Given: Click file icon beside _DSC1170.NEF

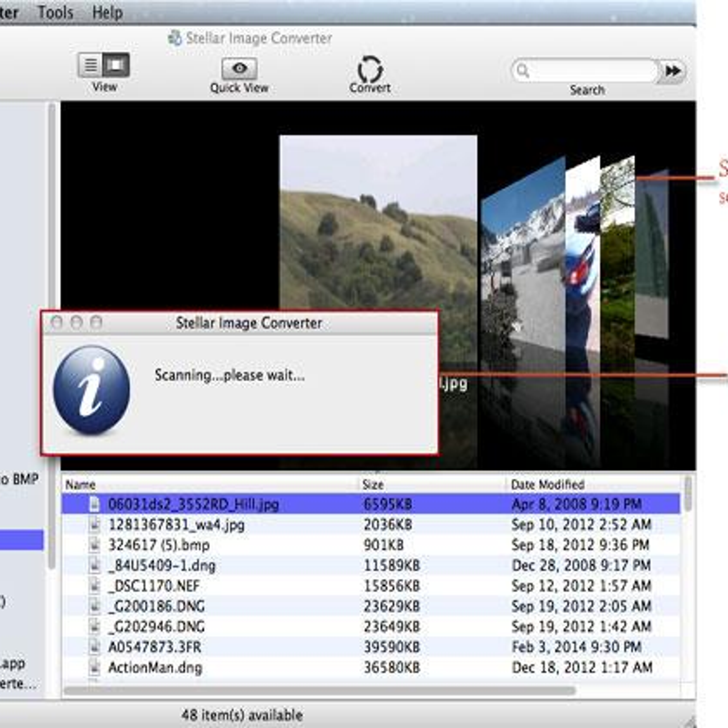Looking at the screenshot, I should 94,586.
